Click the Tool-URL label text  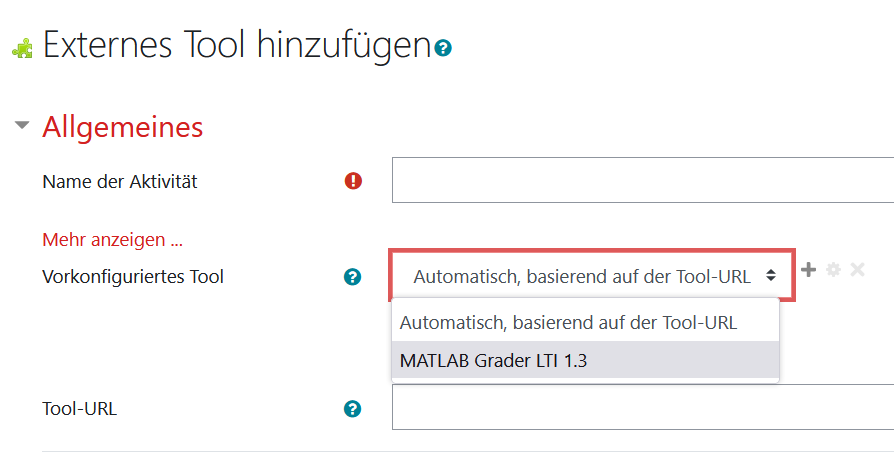click(x=79, y=409)
